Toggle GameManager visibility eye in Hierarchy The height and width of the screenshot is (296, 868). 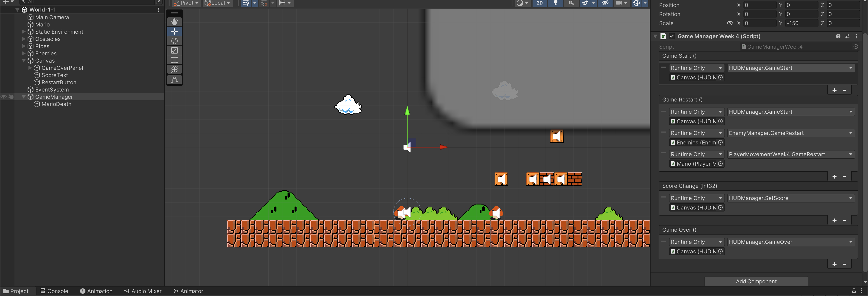tap(4, 97)
